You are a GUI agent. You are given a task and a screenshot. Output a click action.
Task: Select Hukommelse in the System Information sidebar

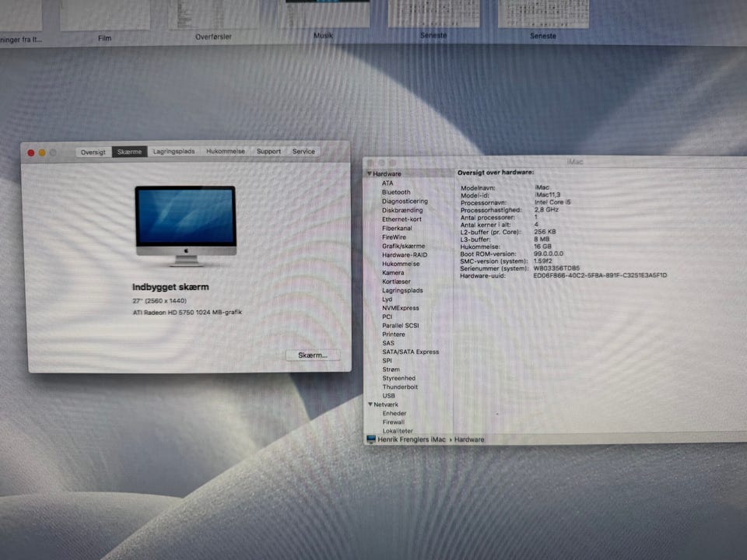[x=401, y=264]
